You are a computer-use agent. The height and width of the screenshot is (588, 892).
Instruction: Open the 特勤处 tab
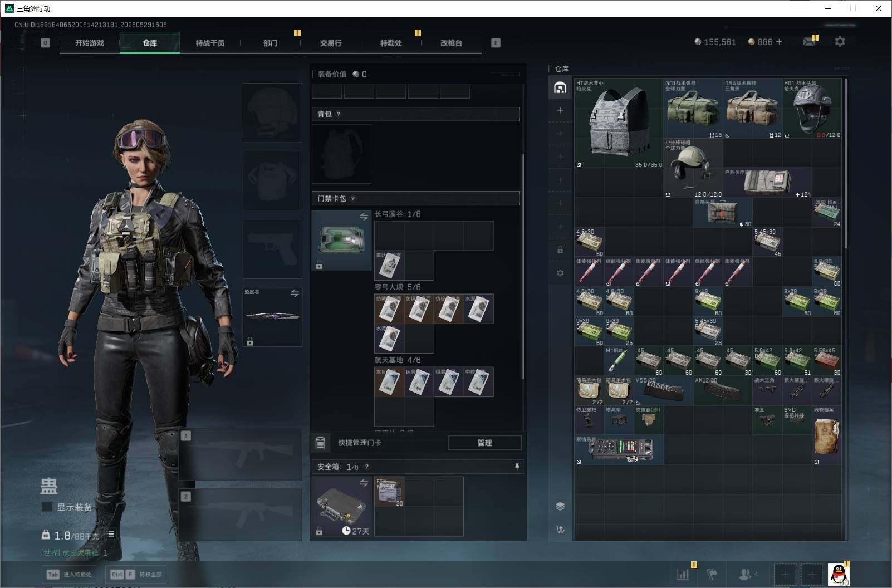tap(391, 43)
